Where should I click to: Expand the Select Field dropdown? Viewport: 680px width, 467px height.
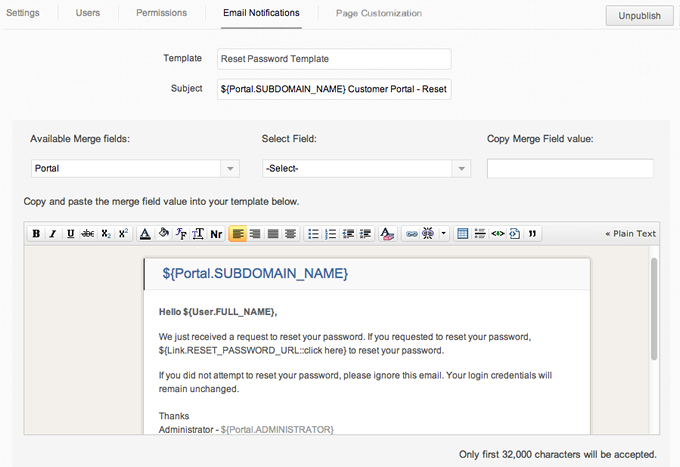click(365, 169)
